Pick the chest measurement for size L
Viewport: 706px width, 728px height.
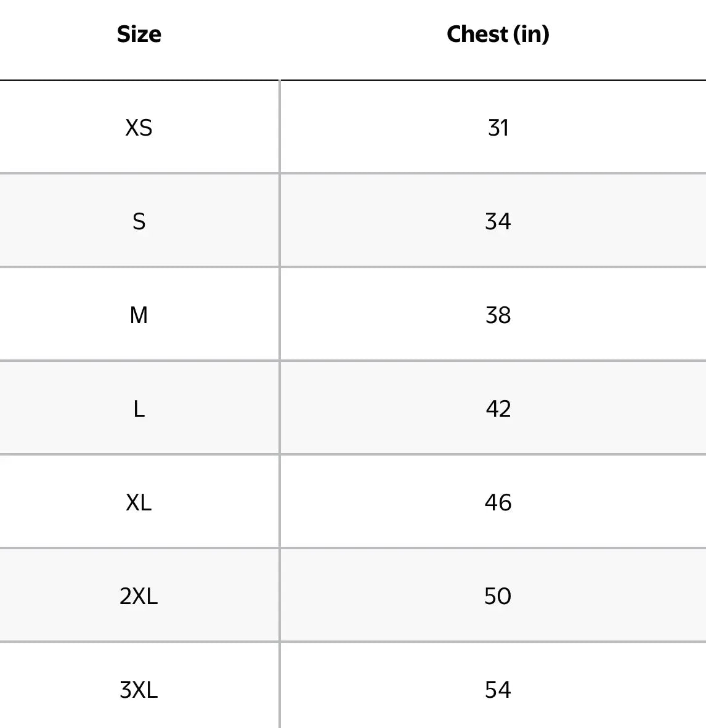pyautogui.click(x=498, y=409)
